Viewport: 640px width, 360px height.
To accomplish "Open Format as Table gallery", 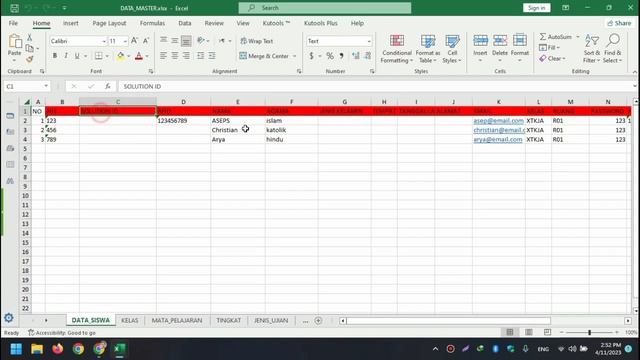I will [x=428, y=49].
